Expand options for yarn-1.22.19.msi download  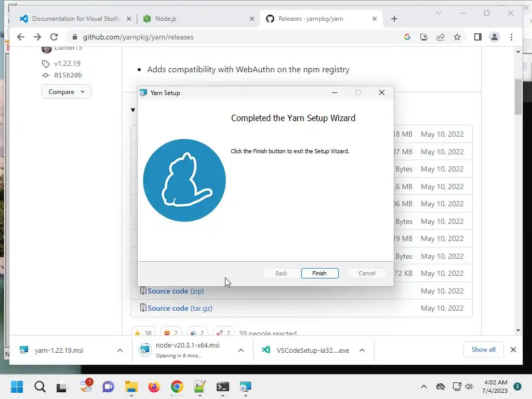point(120,350)
